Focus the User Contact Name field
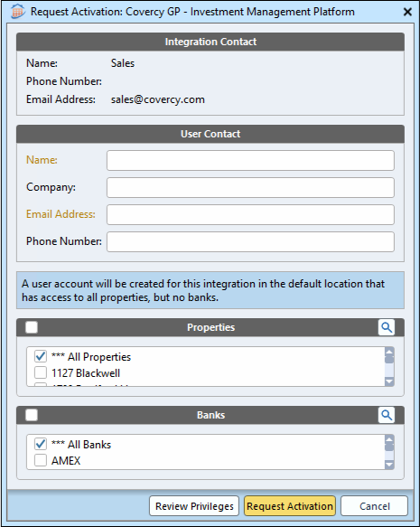This screenshot has width=420, height=527. 250,160
